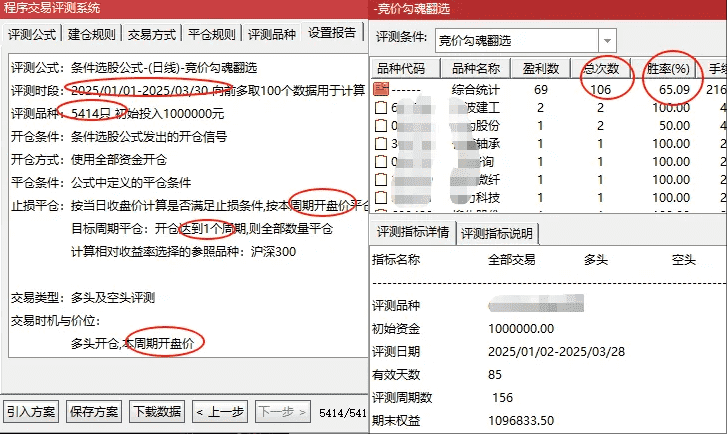This screenshot has width=727, height=434.
Task: Open the 评测指标详情 tab
Action: click(412, 234)
